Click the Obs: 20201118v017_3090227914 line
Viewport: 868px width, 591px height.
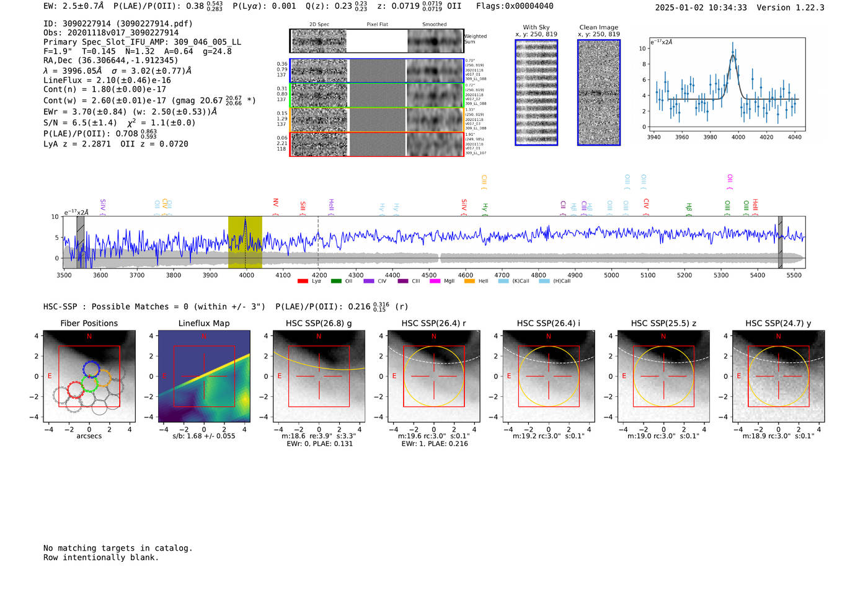(x=111, y=33)
